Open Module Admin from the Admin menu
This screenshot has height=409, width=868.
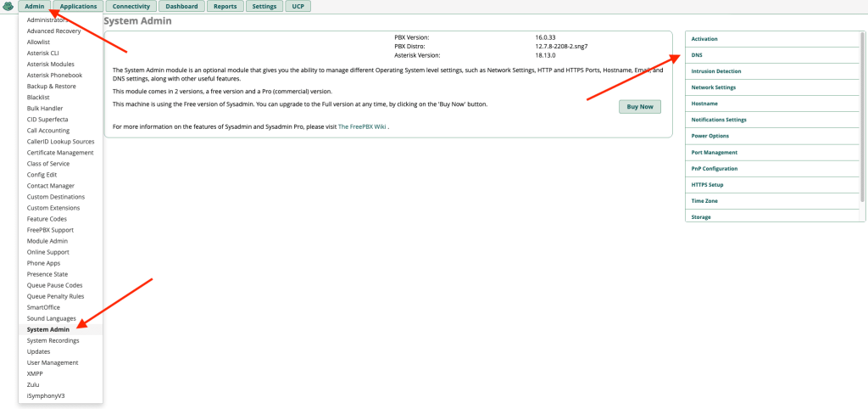pyautogui.click(x=47, y=241)
